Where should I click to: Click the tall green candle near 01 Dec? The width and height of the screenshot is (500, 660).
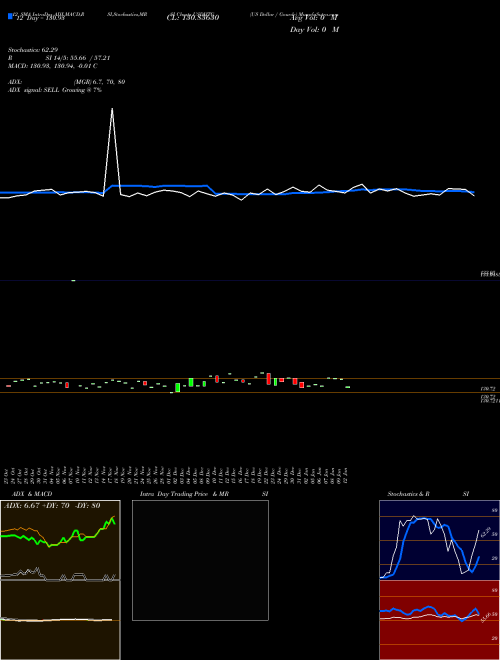(x=178, y=387)
